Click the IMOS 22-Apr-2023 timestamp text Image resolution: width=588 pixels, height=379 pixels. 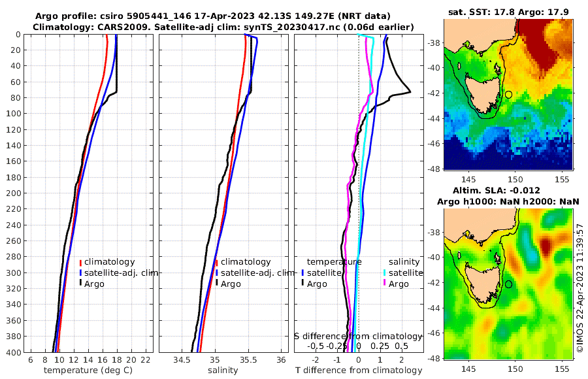pos(581,288)
